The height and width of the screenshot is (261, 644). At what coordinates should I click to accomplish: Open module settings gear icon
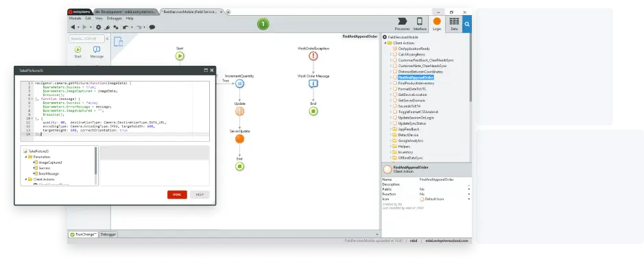pos(99,27)
